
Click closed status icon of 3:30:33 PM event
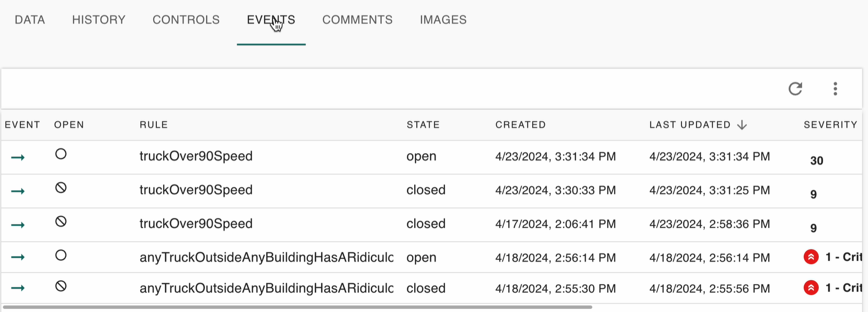click(x=61, y=188)
